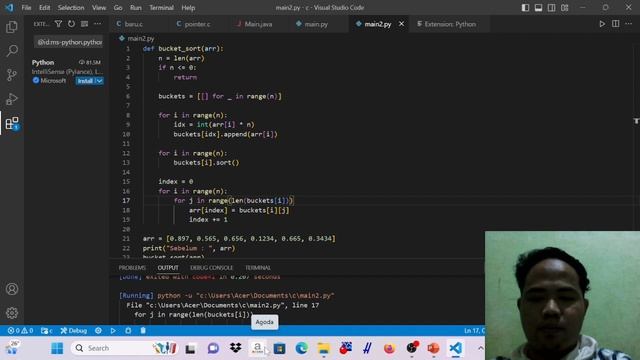Click the play icon in status bar
Image resolution: width=640 pixels, height=360 pixels.
(x=113, y=331)
